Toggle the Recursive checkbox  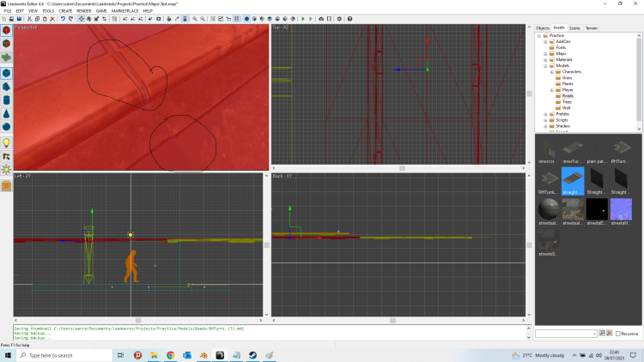coord(616,333)
